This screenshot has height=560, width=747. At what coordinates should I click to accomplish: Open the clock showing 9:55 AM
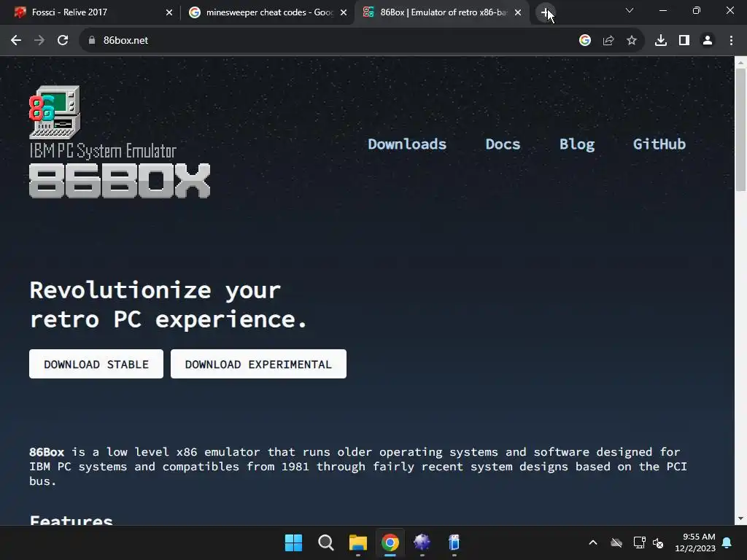point(695,542)
